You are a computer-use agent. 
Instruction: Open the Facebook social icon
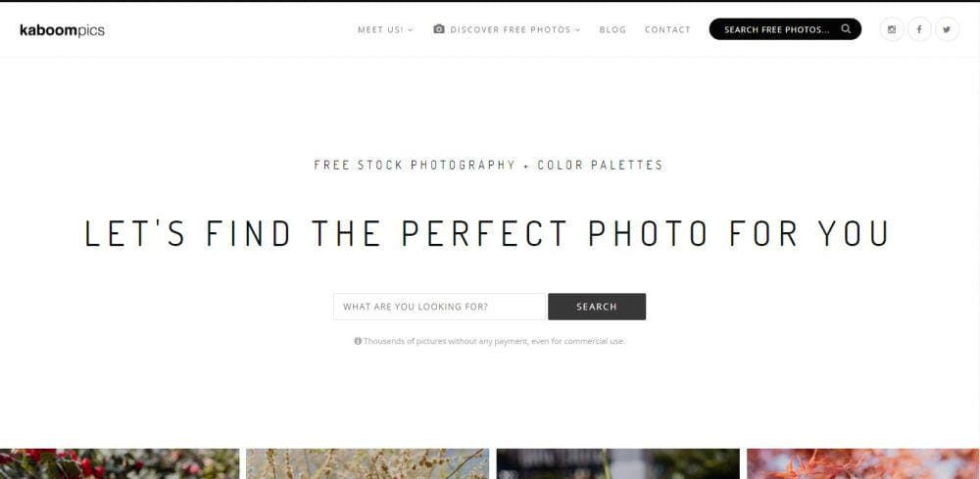point(919,29)
